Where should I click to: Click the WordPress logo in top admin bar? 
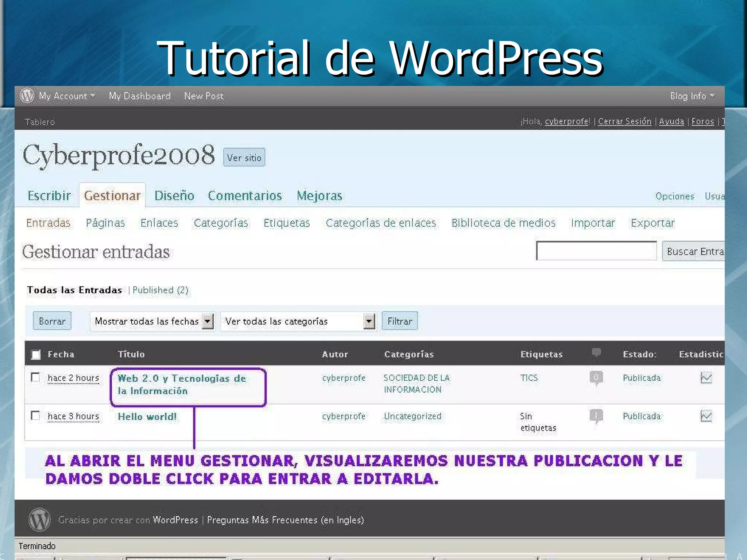point(27,96)
